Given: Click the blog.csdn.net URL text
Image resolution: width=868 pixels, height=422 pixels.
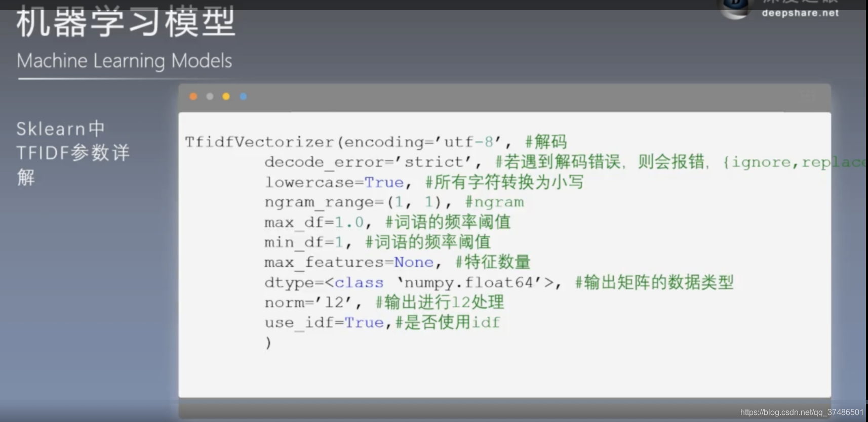Looking at the screenshot, I should 802,412.
